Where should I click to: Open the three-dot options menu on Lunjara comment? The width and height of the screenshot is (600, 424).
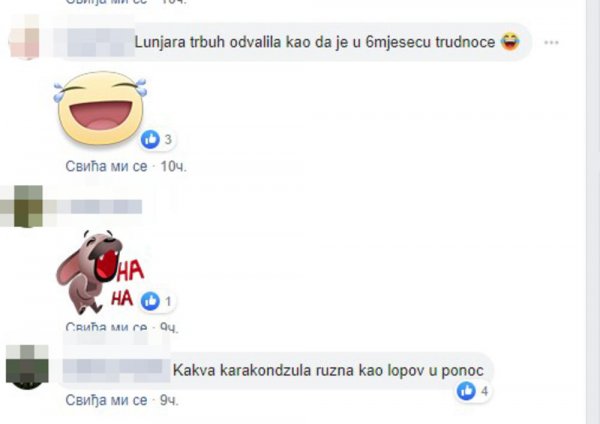(x=551, y=42)
